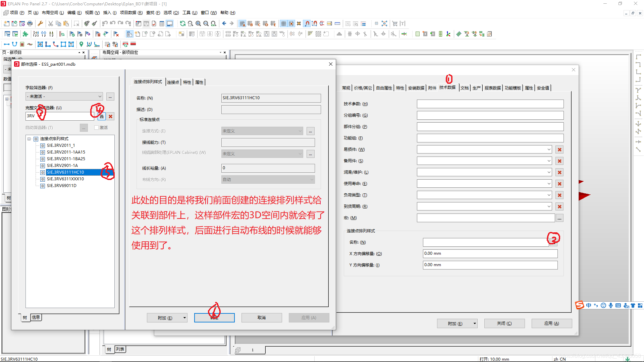Switch to the 连接点 tab
Viewport: 644px width, 362px height.
click(173, 82)
